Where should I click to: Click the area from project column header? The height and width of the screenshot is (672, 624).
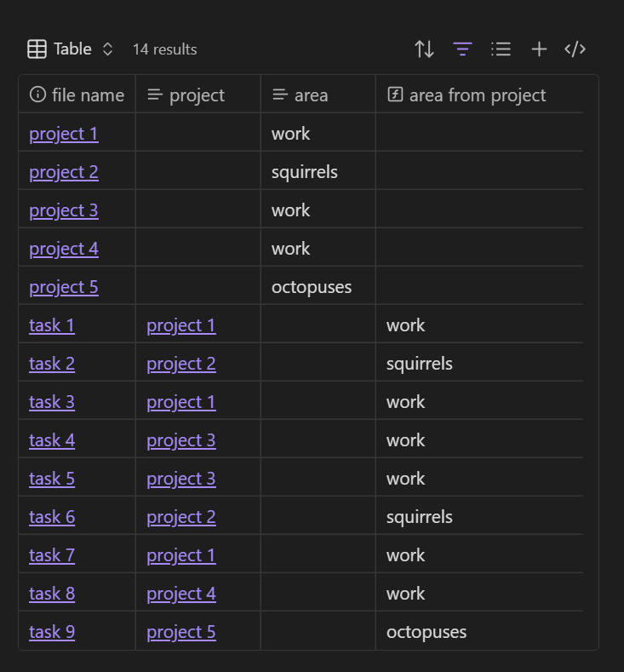point(477,95)
